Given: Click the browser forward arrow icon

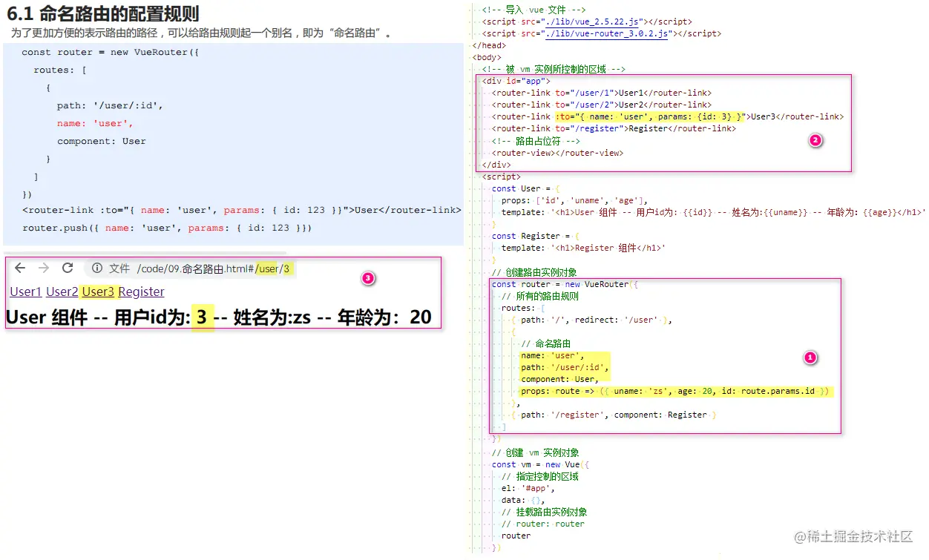Looking at the screenshot, I should [x=44, y=269].
